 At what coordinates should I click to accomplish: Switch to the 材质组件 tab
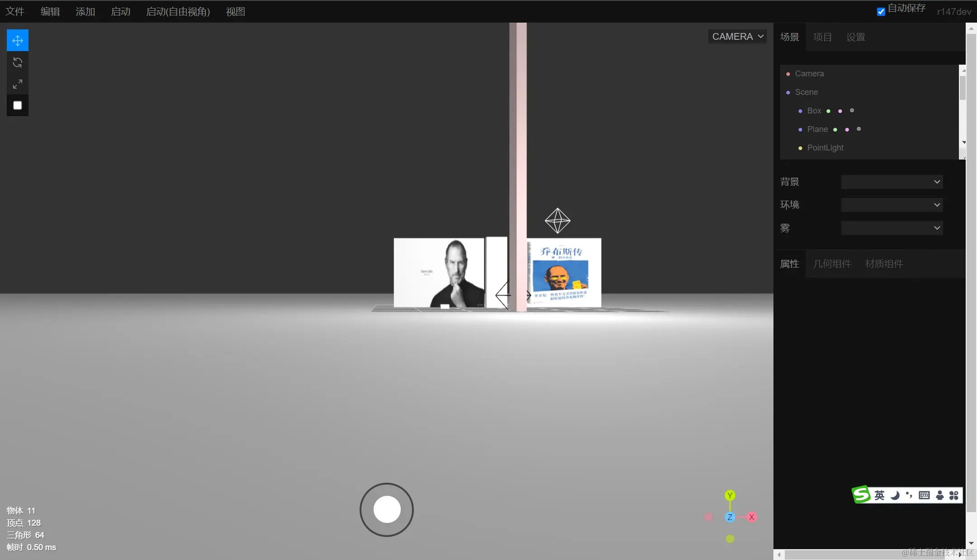[x=884, y=264]
